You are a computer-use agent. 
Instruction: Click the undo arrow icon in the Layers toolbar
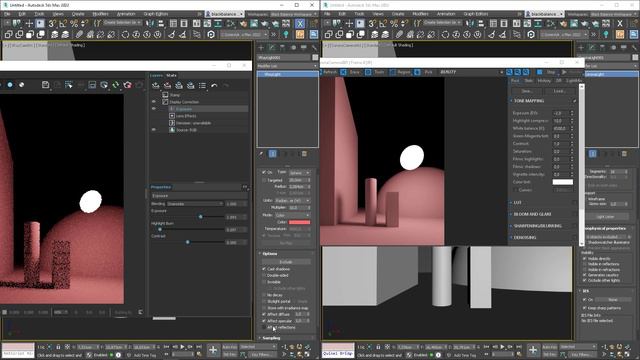(214, 85)
